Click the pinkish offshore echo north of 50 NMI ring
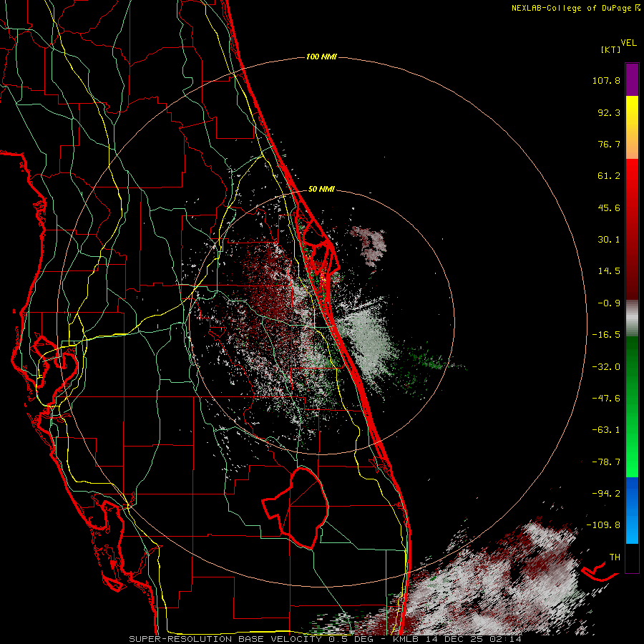The height and width of the screenshot is (644, 644). coord(371,246)
